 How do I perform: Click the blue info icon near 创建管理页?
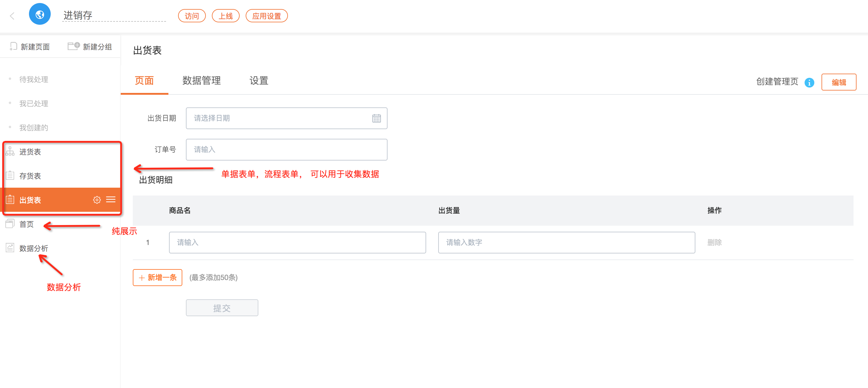click(x=809, y=82)
